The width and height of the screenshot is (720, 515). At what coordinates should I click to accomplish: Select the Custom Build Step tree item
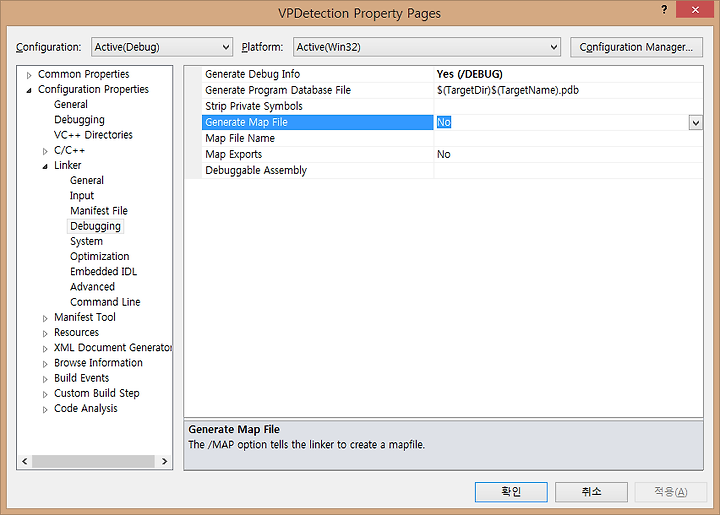coord(96,392)
